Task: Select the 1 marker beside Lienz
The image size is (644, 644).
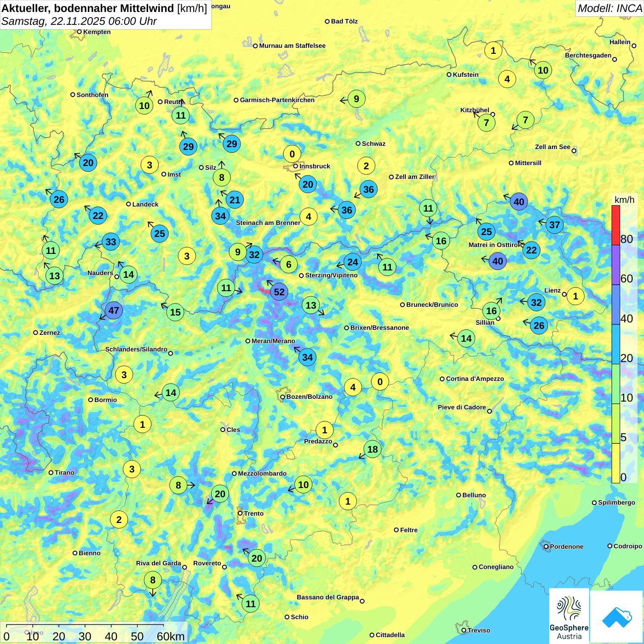Action: click(x=575, y=296)
